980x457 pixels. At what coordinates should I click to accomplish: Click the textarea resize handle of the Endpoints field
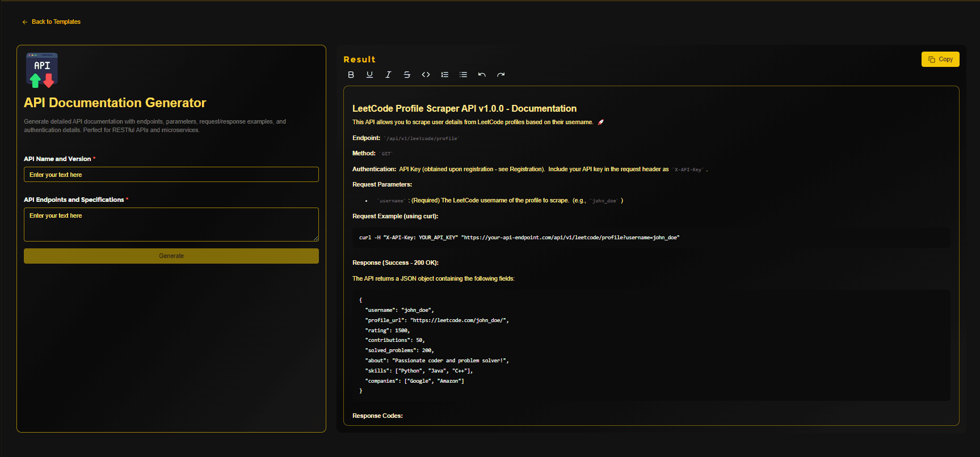[x=316, y=238]
